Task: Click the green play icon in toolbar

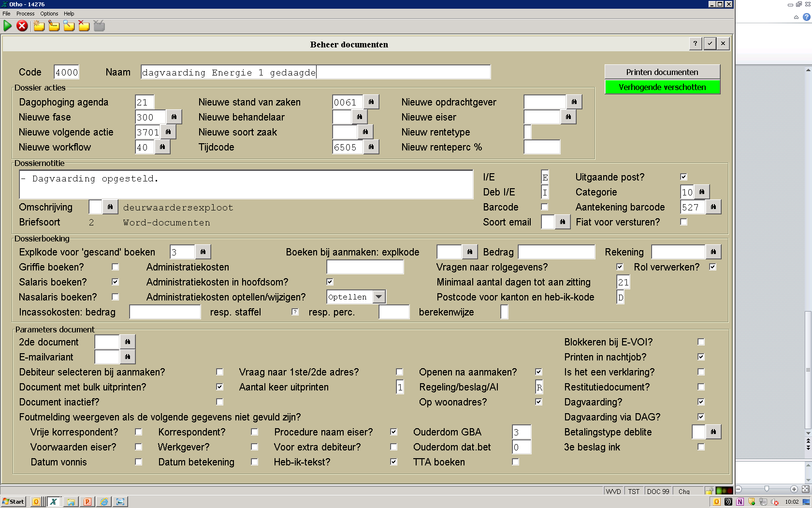Action: click(x=7, y=26)
